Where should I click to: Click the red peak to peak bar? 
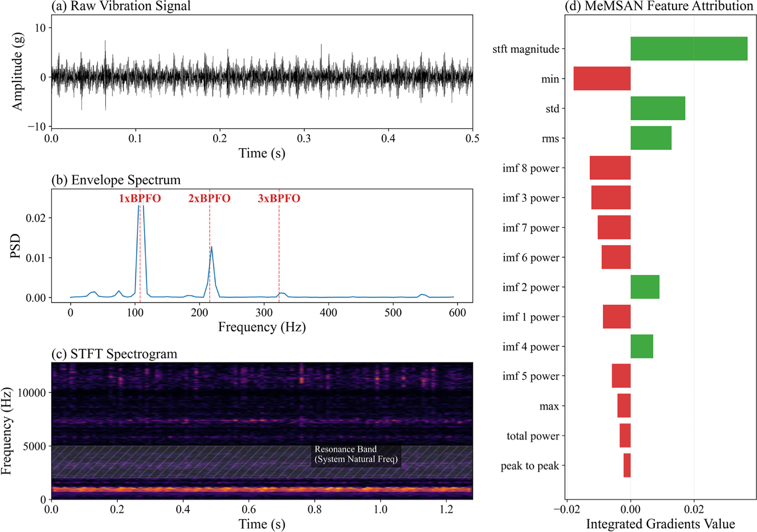click(627, 465)
